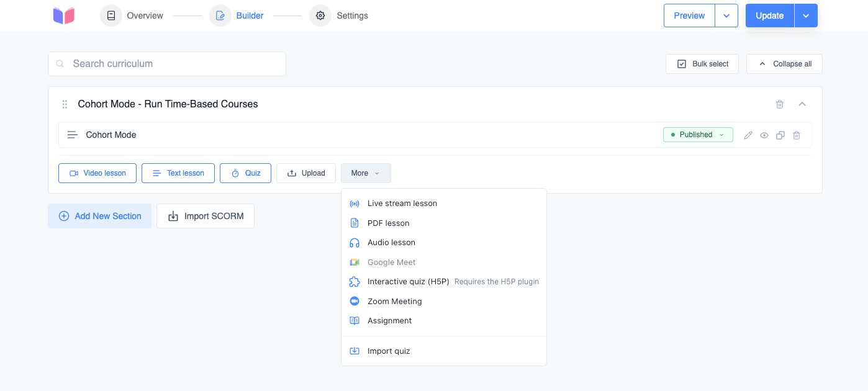
Task: Grab the section drag handle dots
Action: 65,104
